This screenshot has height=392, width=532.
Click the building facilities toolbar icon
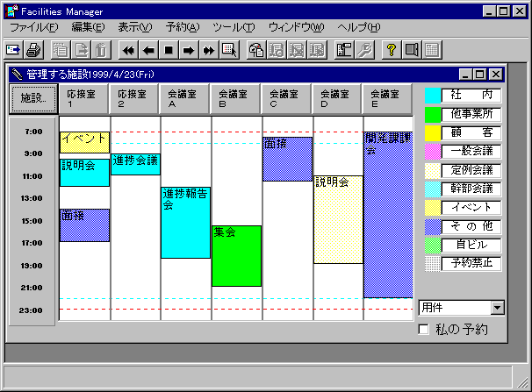click(344, 50)
